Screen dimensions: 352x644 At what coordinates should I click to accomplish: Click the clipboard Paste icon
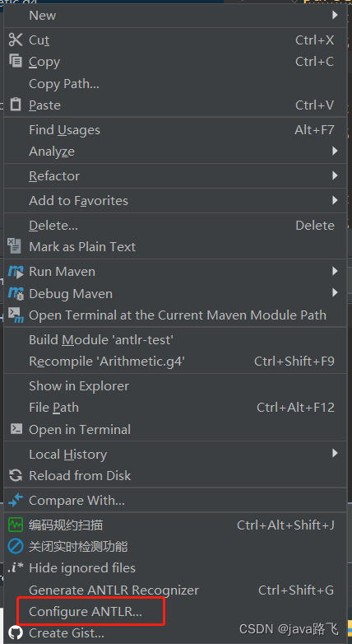(16, 105)
